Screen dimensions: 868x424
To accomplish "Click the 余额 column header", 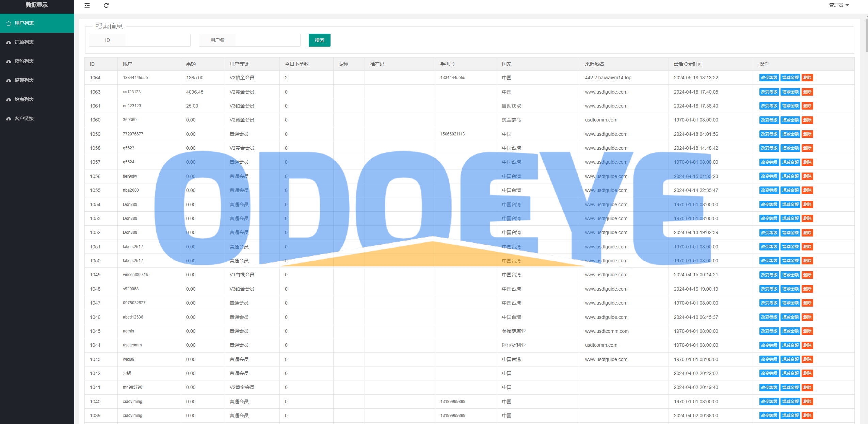I will 191,64.
